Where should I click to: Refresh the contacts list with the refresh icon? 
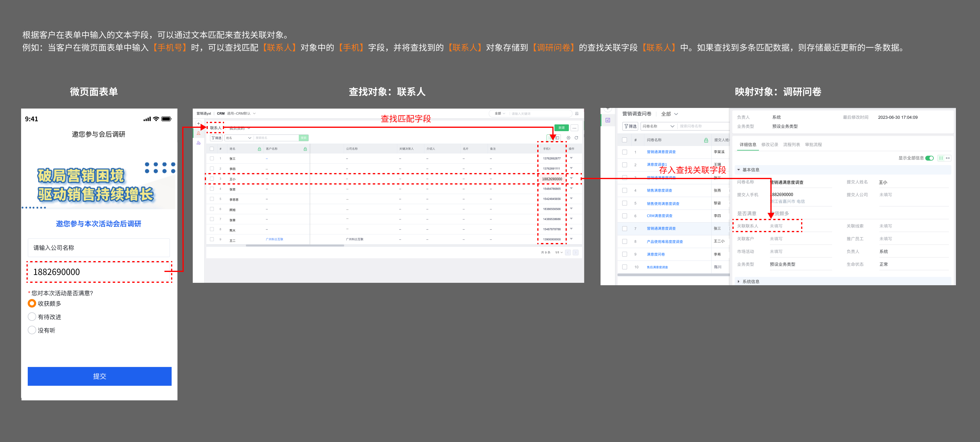click(x=577, y=138)
